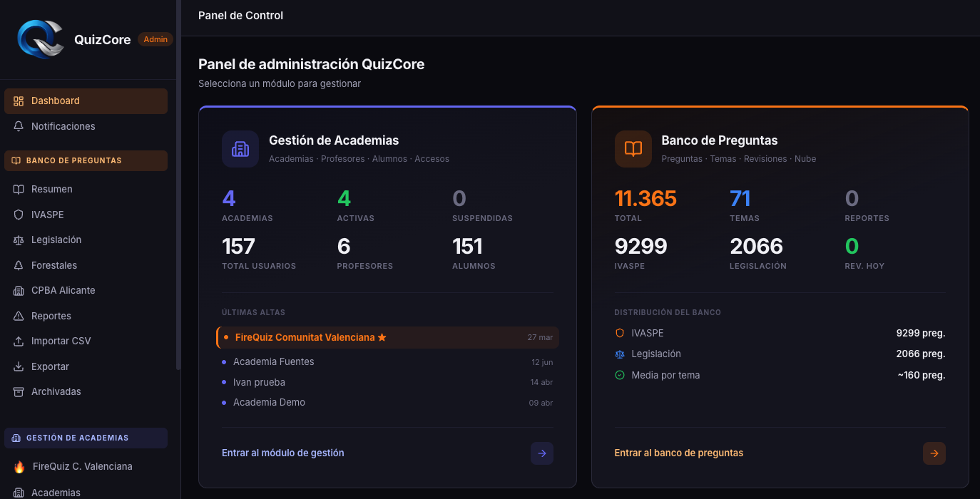The width and height of the screenshot is (980, 499).
Task: Click the 6 profesores value
Action: [x=344, y=247]
